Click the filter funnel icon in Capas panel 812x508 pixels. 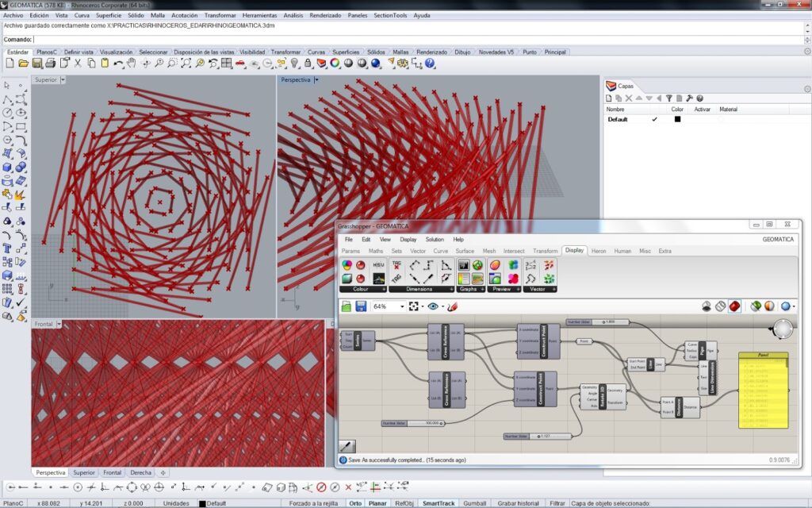(669, 98)
